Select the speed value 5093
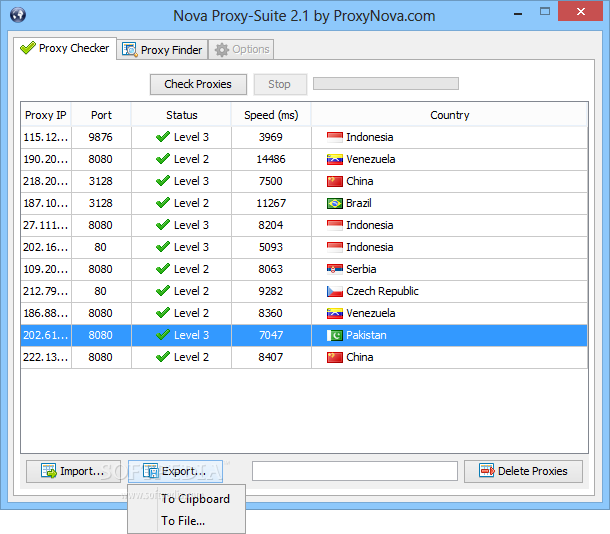Screen dimensions: 610x534 [271, 247]
